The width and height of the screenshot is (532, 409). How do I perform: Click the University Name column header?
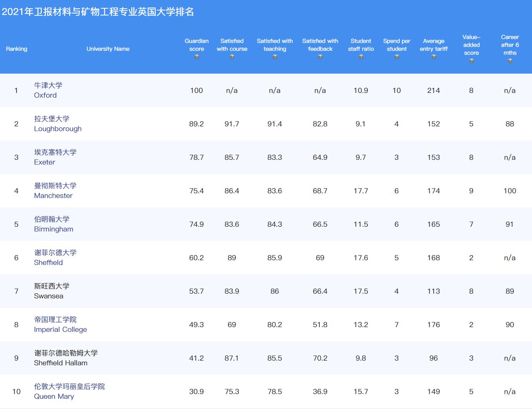[x=108, y=49]
